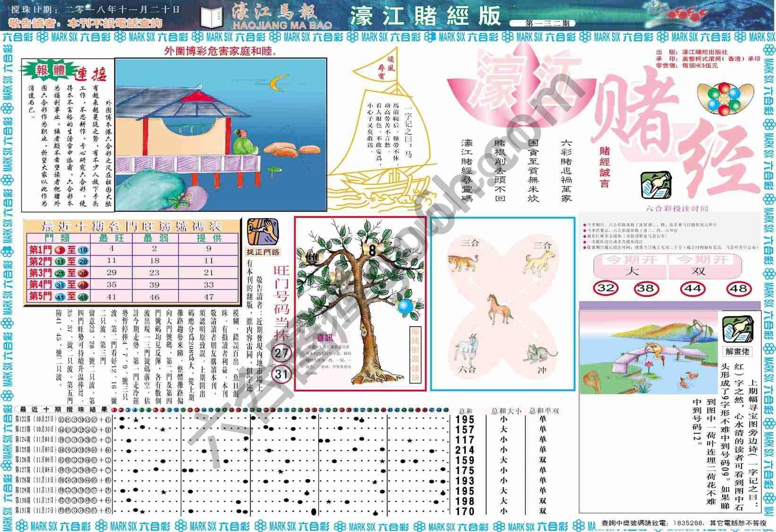Image resolution: width=776 pixels, height=532 pixels.
Task: Select circled number 32
Action: pos(606,288)
